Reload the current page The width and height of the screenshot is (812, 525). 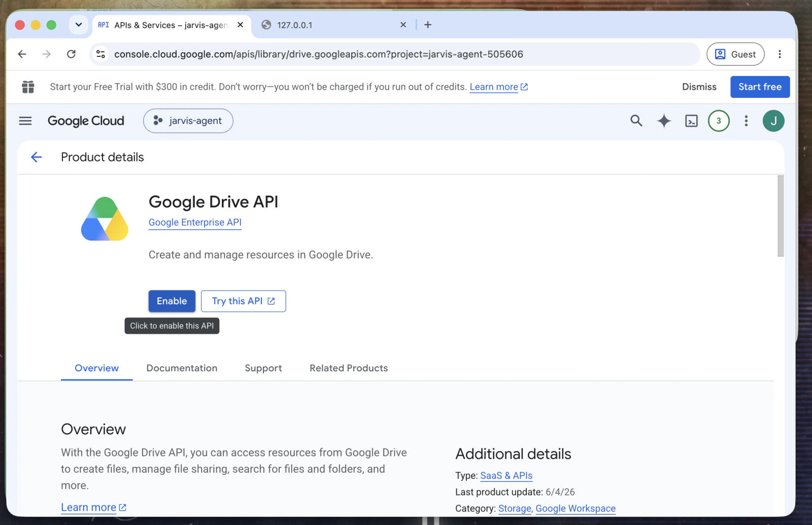71,54
